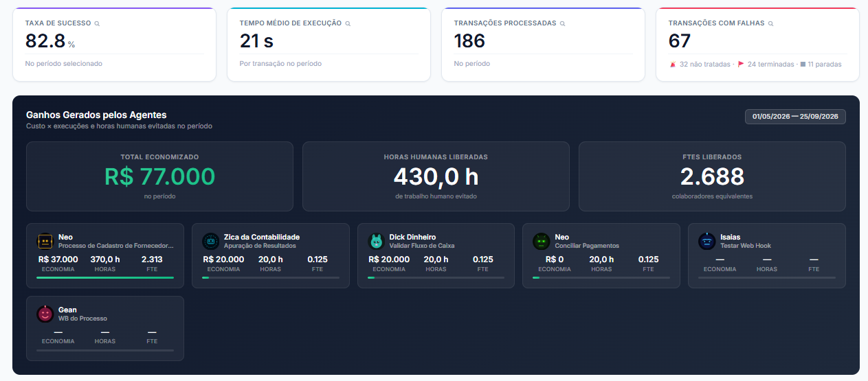868x381 pixels.
Task: Click the 2.313 FTE value
Action: (152, 259)
